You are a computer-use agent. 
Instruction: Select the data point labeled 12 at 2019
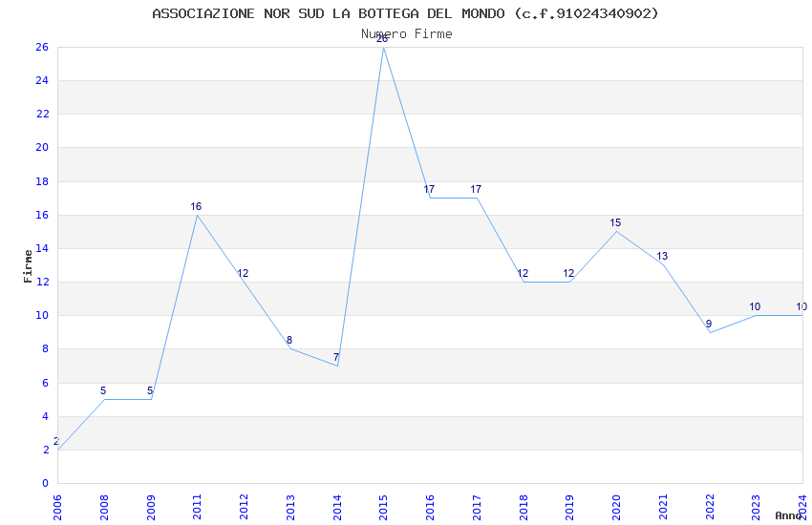pos(569,282)
